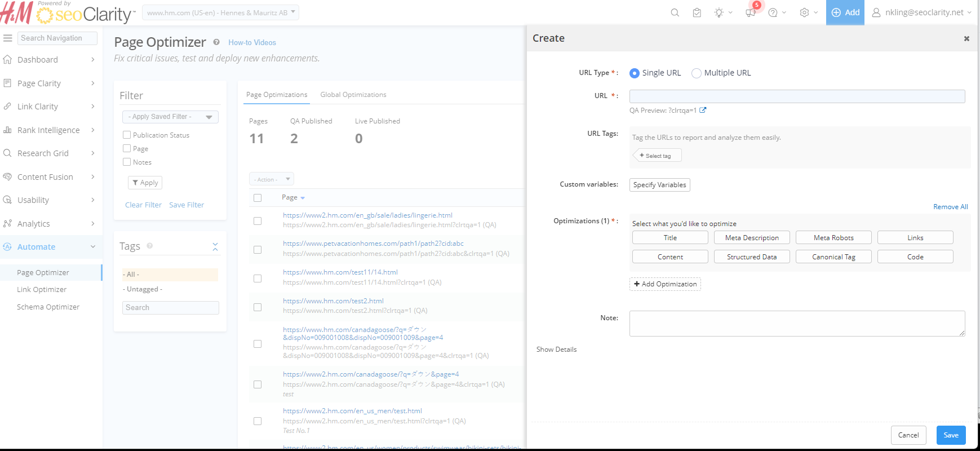Click the help question mark icon in header

773,12
